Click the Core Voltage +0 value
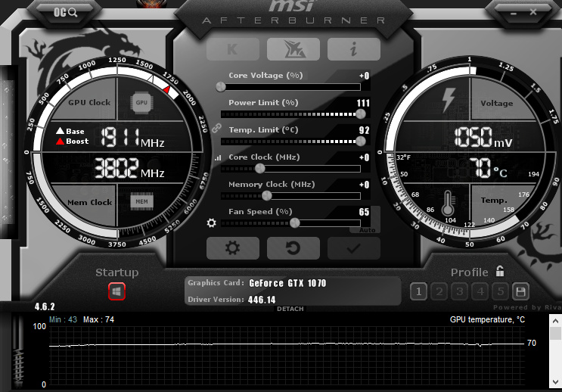The width and height of the screenshot is (562, 392). pyautogui.click(x=364, y=76)
